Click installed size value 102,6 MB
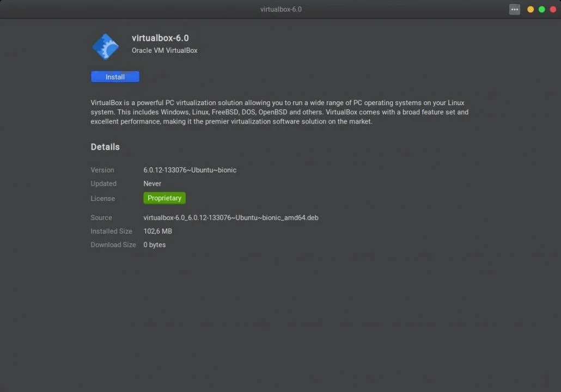561x392 pixels. coord(157,231)
